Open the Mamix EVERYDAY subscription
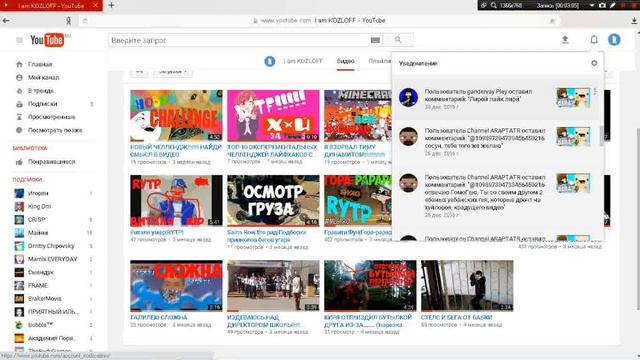 [52, 259]
